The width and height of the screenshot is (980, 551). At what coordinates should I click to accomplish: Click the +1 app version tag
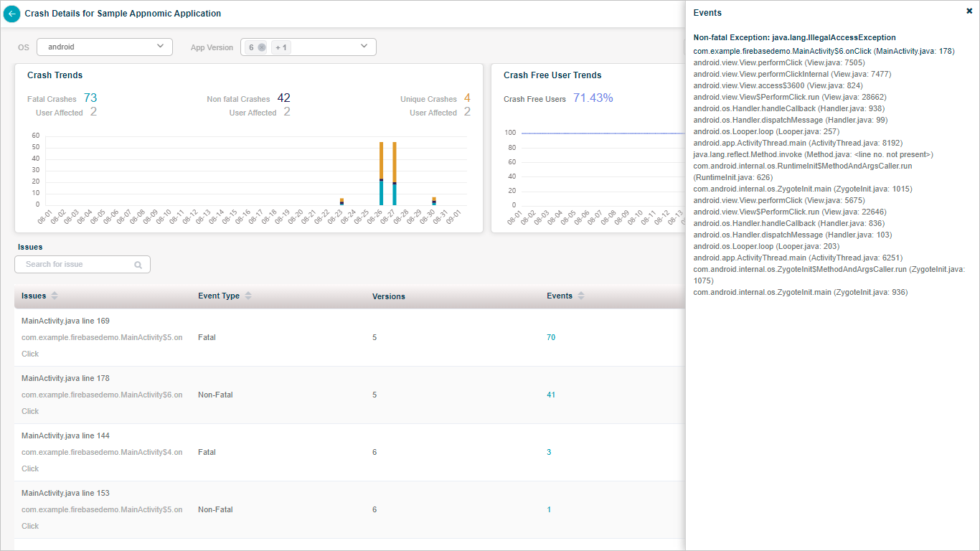(x=281, y=47)
